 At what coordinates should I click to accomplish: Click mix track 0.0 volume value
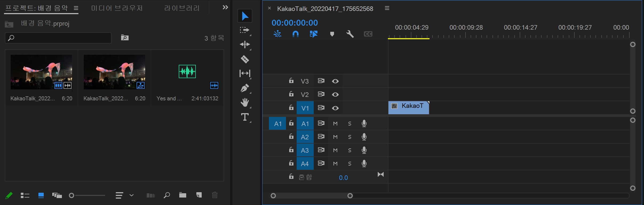click(x=343, y=178)
